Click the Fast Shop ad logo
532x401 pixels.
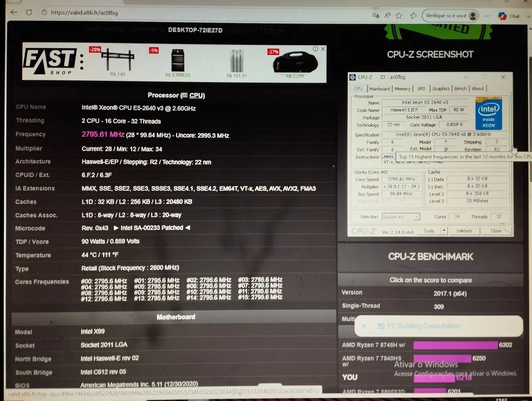(49, 62)
